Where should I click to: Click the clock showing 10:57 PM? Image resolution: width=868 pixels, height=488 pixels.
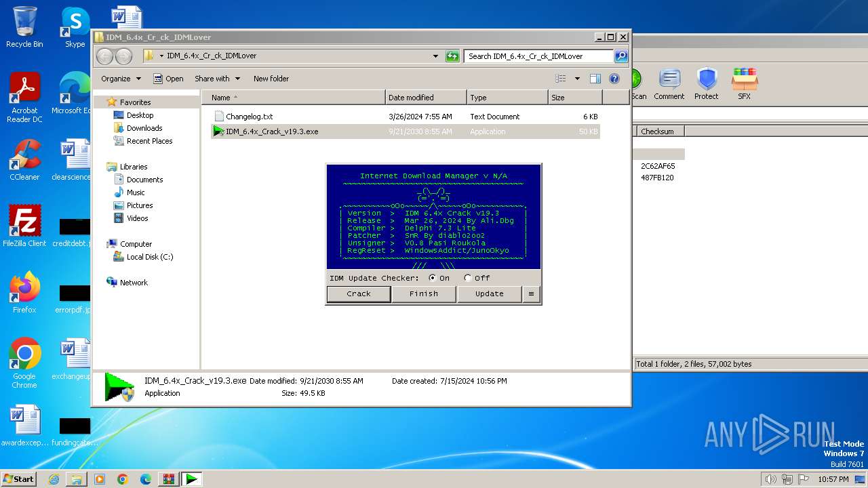pyautogui.click(x=833, y=479)
